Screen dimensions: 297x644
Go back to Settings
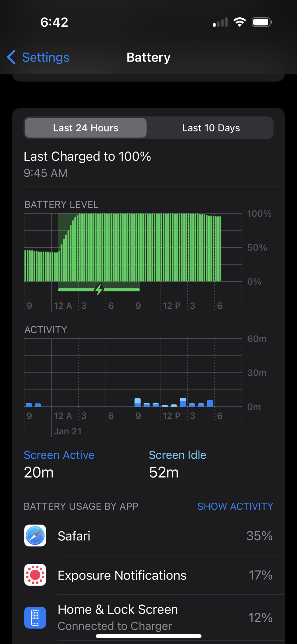(38, 57)
